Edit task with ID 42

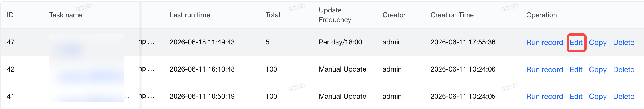(x=576, y=70)
